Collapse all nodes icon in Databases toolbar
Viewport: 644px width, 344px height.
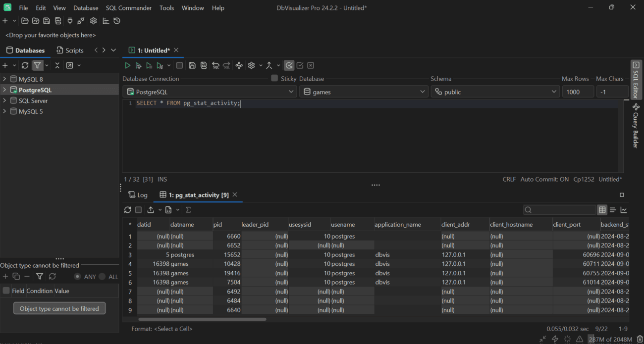(x=57, y=65)
